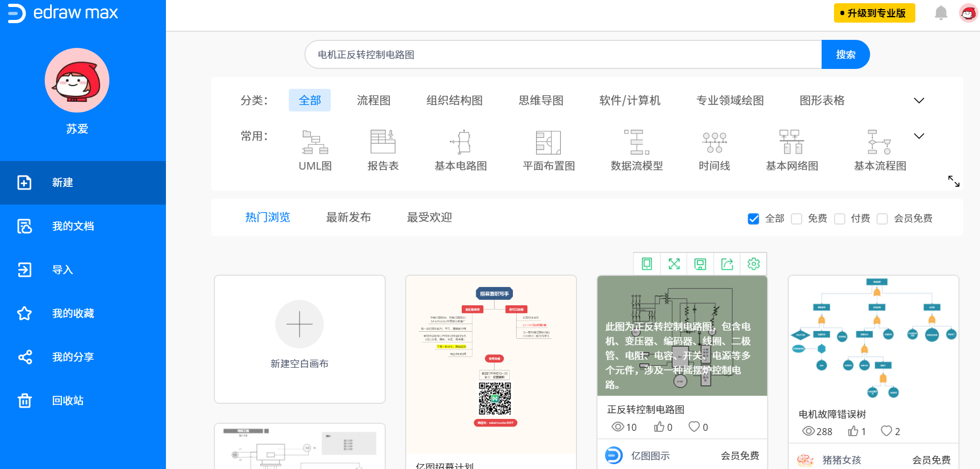Open the user avatar at top right
Viewport: 980px width, 469px height.
tap(968, 13)
